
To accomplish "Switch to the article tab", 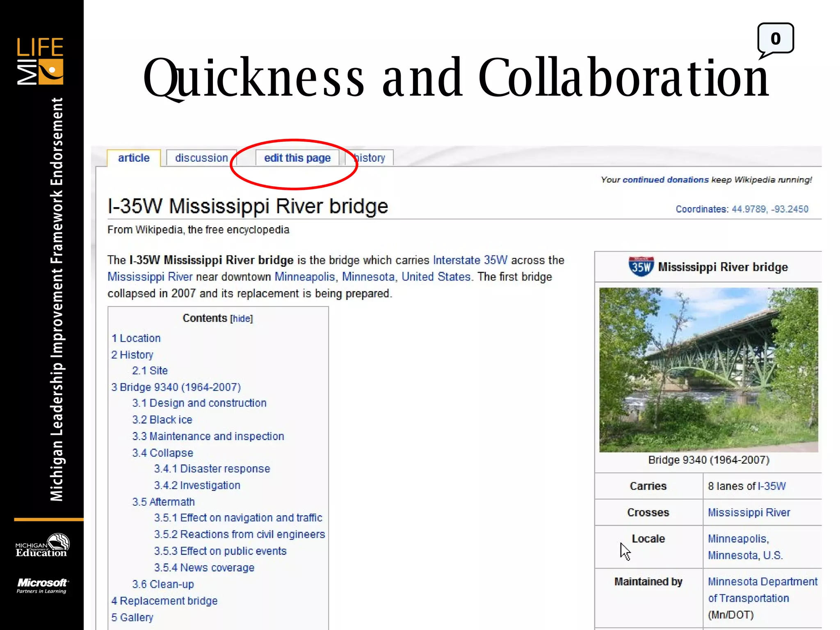I will (x=134, y=158).
